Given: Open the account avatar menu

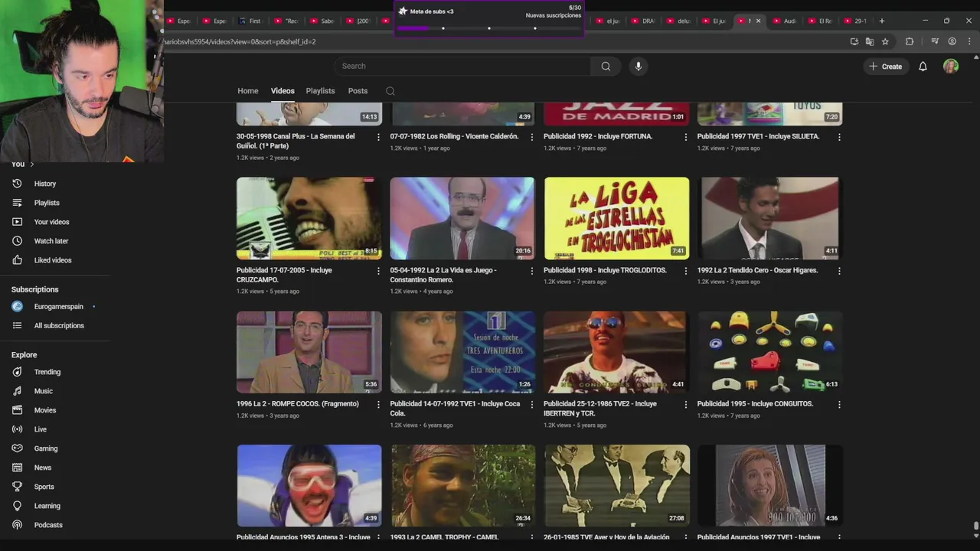Looking at the screenshot, I should click(x=951, y=67).
